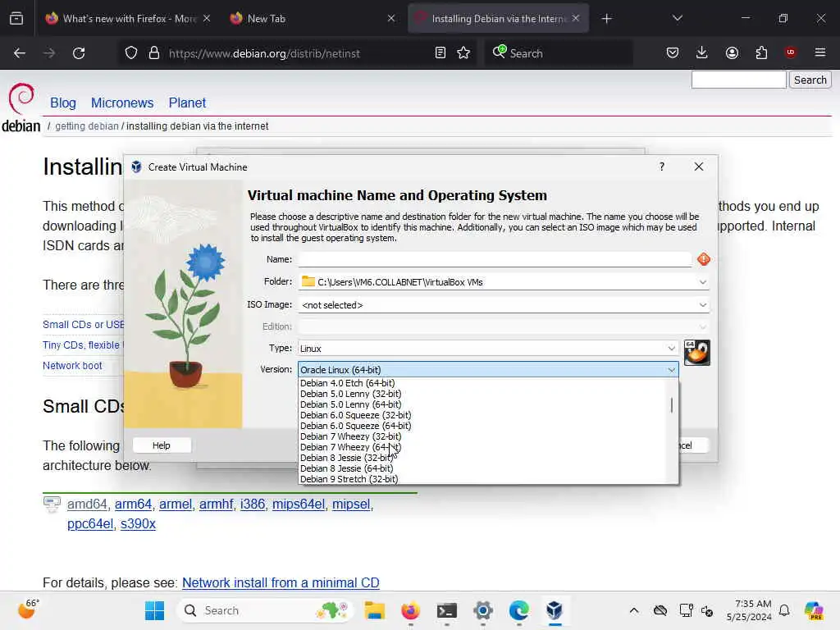Viewport: 840px width, 630px height.
Task: Toggle Reader View icon
Action: (x=441, y=52)
